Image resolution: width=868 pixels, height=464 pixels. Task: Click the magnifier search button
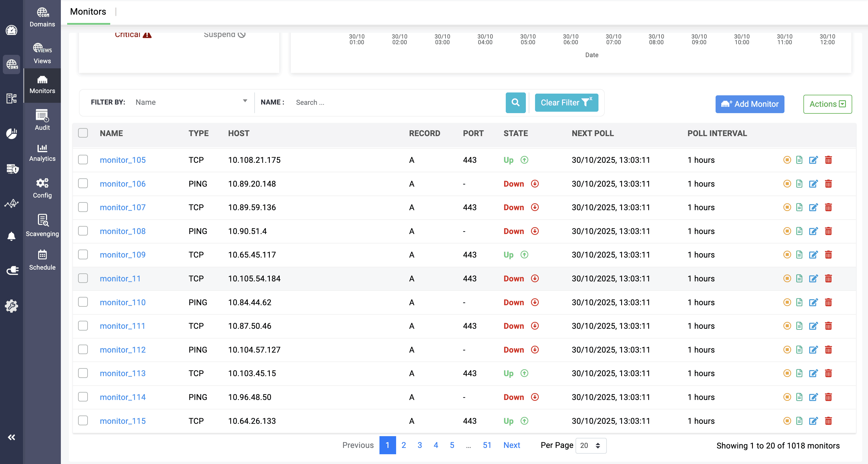click(515, 103)
